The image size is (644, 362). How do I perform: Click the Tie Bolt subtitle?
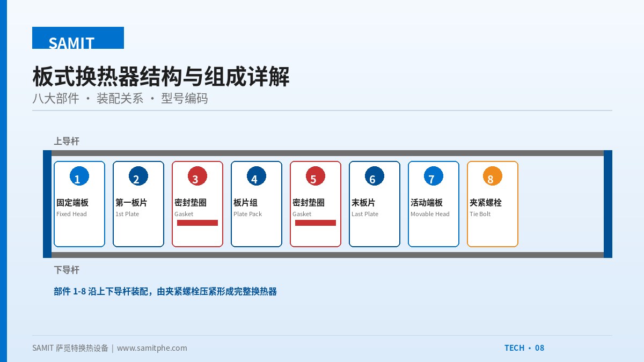[x=480, y=214]
